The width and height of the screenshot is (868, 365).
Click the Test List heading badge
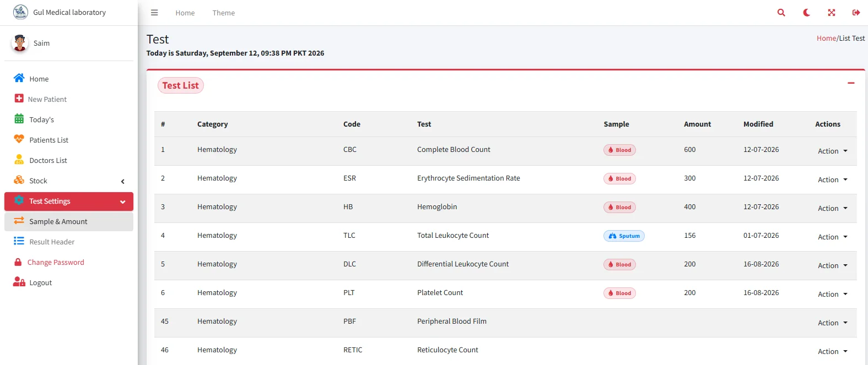coord(181,85)
